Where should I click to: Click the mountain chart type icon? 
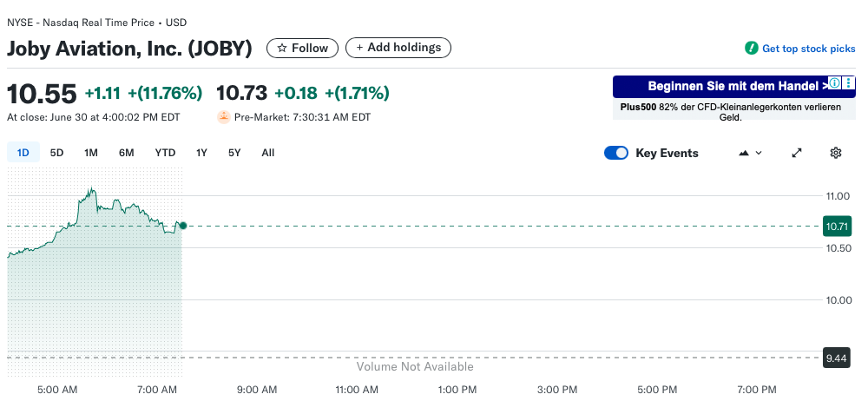pyautogui.click(x=744, y=153)
